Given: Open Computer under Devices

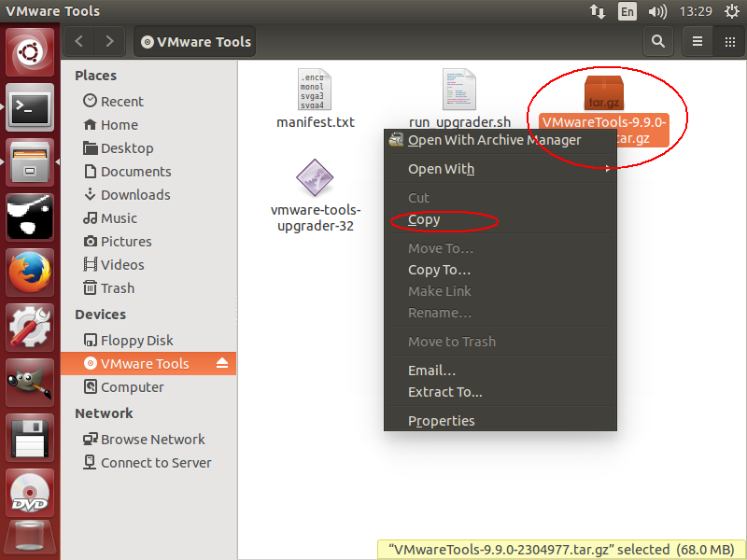Looking at the screenshot, I should click(x=148, y=387).
